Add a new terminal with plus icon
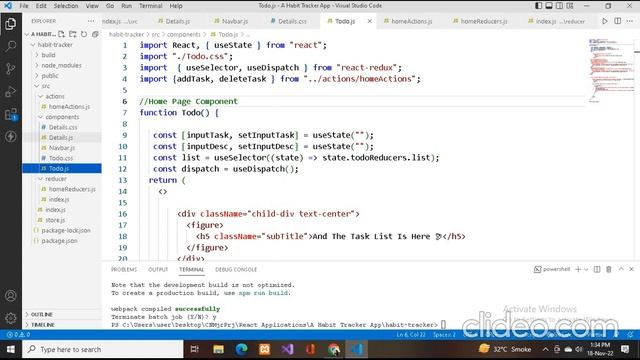This screenshot has width=640, height=360. click(x=578, y=269)
